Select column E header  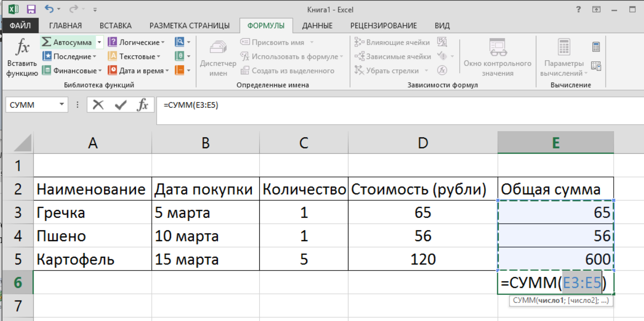click(x=556, y=143)
